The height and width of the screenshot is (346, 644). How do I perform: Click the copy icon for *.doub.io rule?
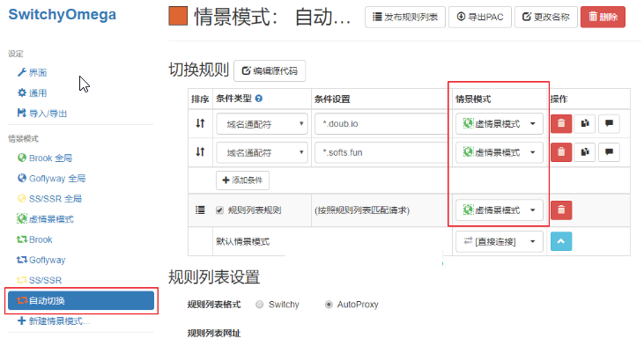[585, 123]
